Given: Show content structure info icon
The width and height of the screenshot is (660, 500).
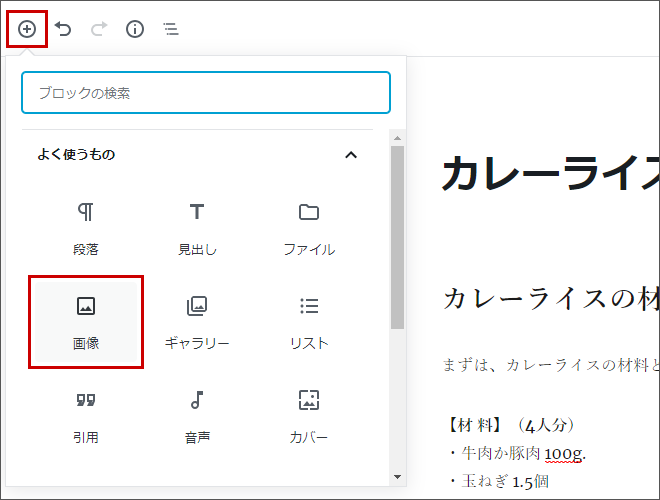Looking at the screenshot, I should [135, 29].
